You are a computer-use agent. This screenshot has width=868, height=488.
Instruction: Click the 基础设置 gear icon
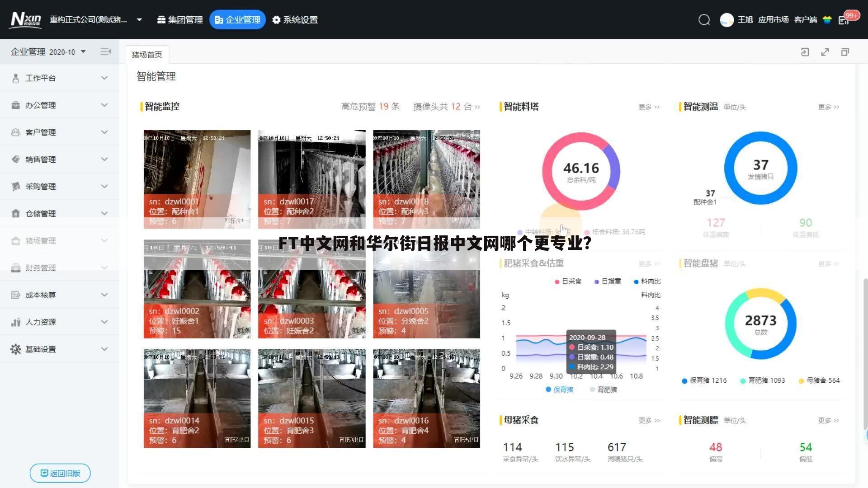click(x=16, y=349)
